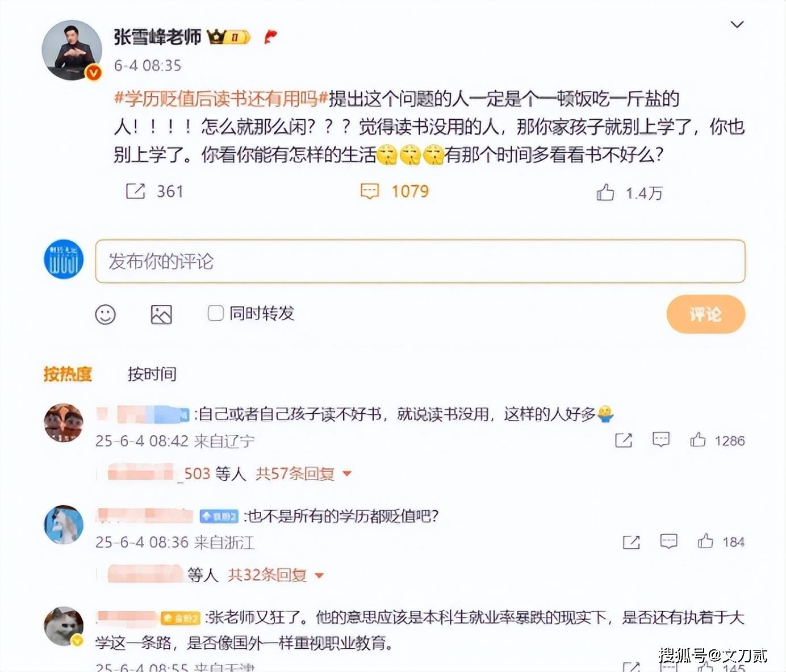Image resolution: width=786 pixels, height=672 pixels.
Task: Reply to the comment from 辽宁
Action: click(661, 440)
